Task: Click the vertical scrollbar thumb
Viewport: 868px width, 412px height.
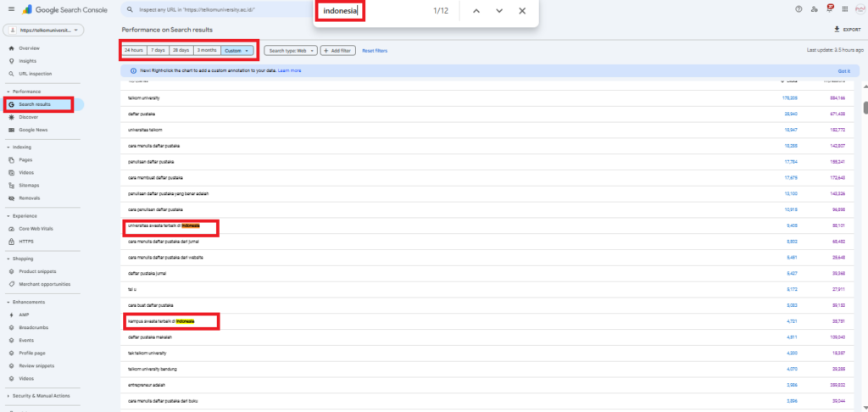Action: pos(865,108)
